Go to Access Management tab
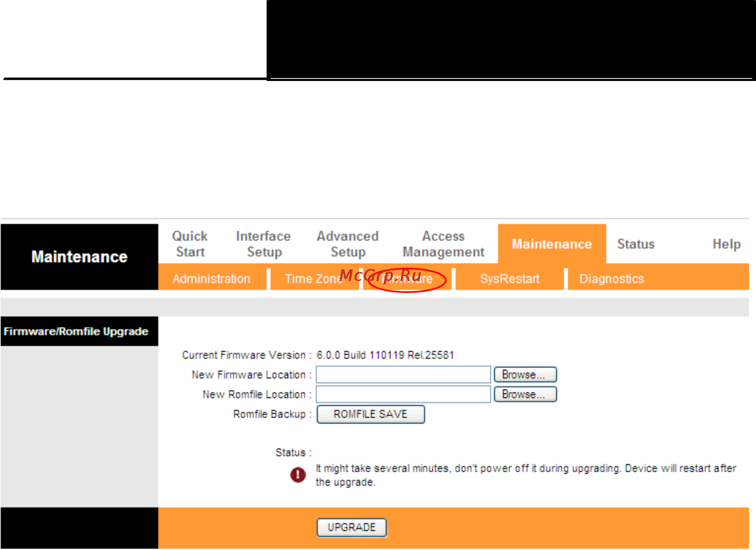 pos(443,244)
